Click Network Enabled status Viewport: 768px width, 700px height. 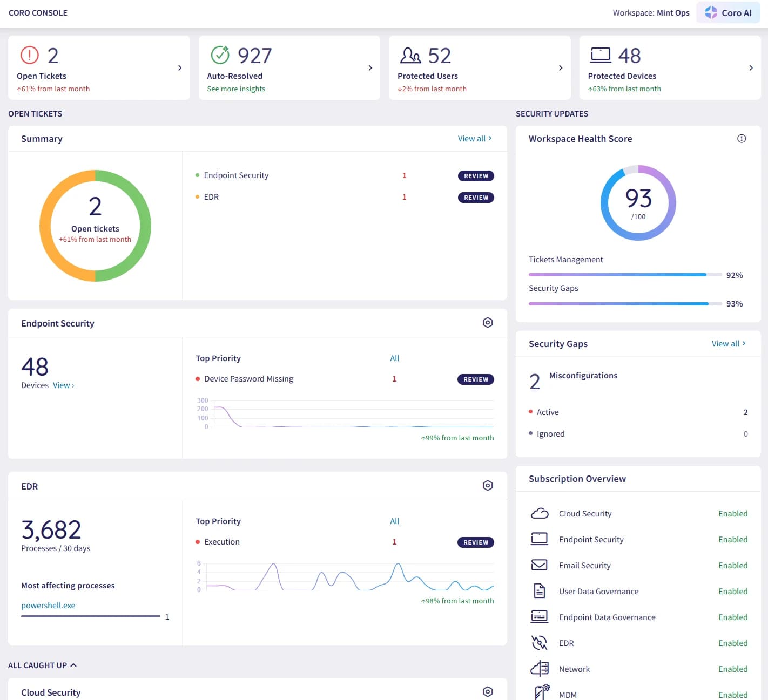tap(733, 669)
